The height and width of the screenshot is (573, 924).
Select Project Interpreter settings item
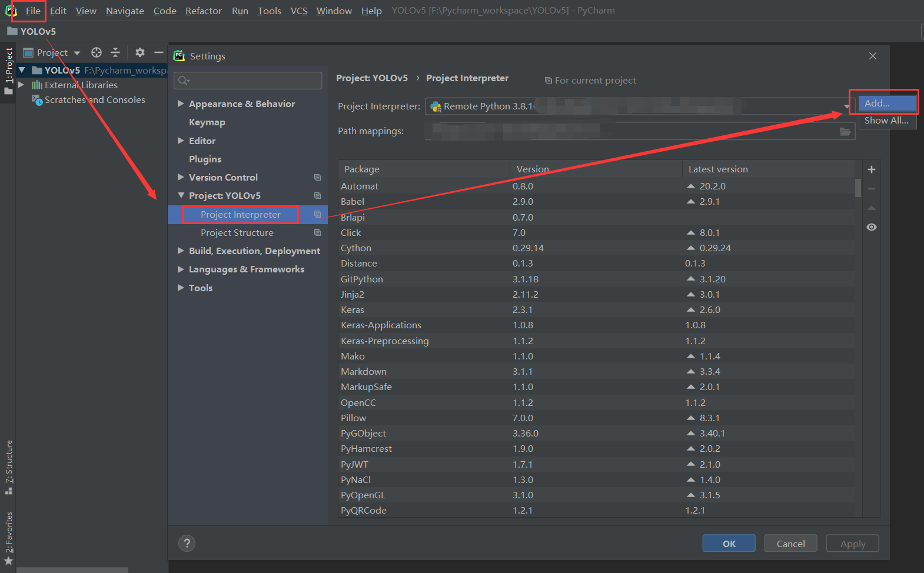(241, 215)
